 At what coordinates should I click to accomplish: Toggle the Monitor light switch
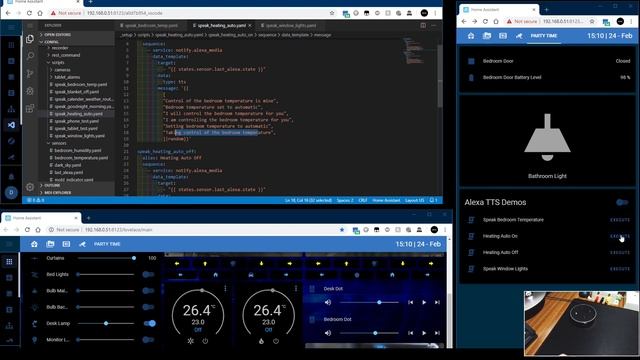[149, 340]
